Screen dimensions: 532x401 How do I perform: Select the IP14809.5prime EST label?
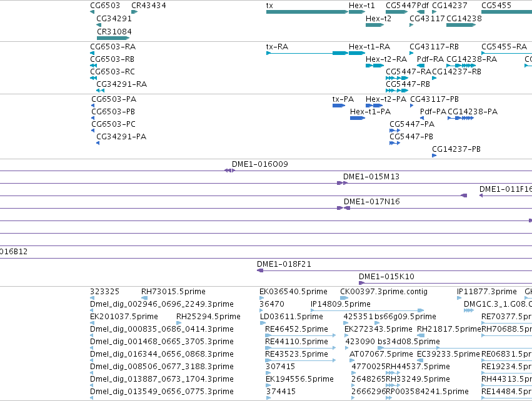coord(341,304)
